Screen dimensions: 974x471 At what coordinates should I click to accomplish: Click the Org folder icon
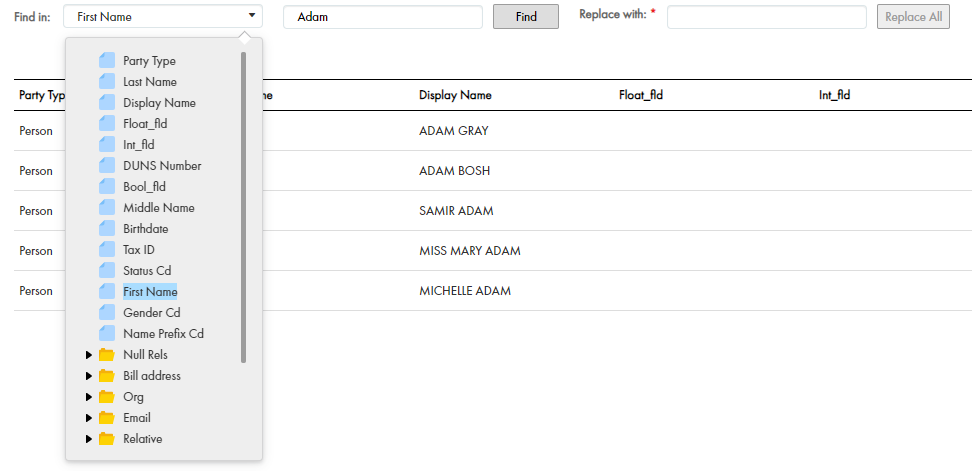pos(107,396)
